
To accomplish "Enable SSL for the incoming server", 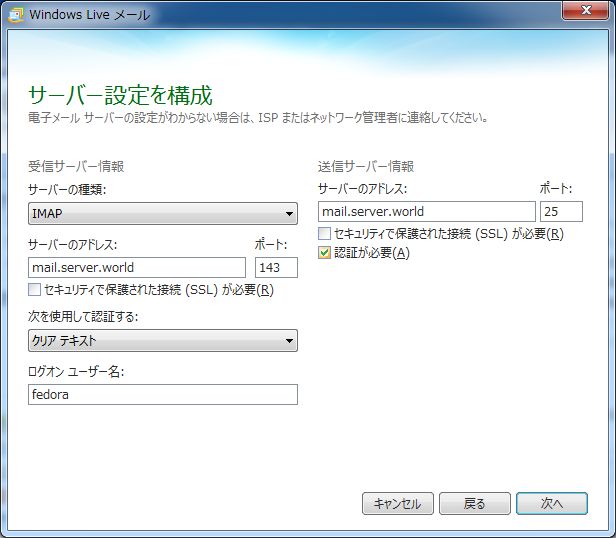I will [34, 290].
